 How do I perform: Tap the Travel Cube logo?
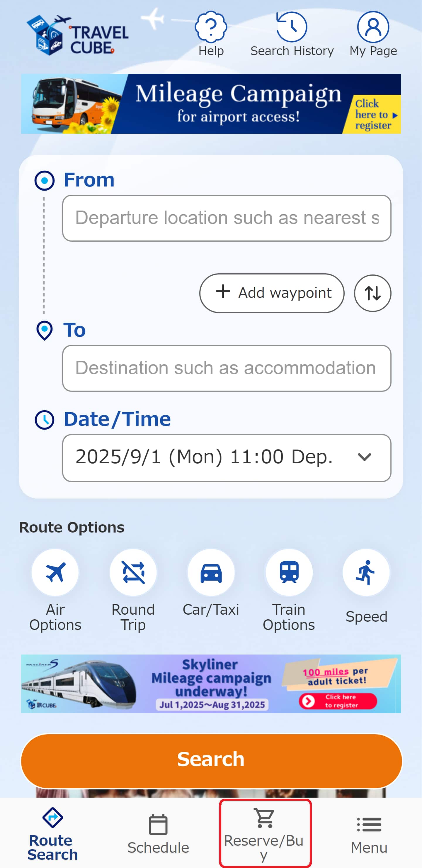(78, 35)
